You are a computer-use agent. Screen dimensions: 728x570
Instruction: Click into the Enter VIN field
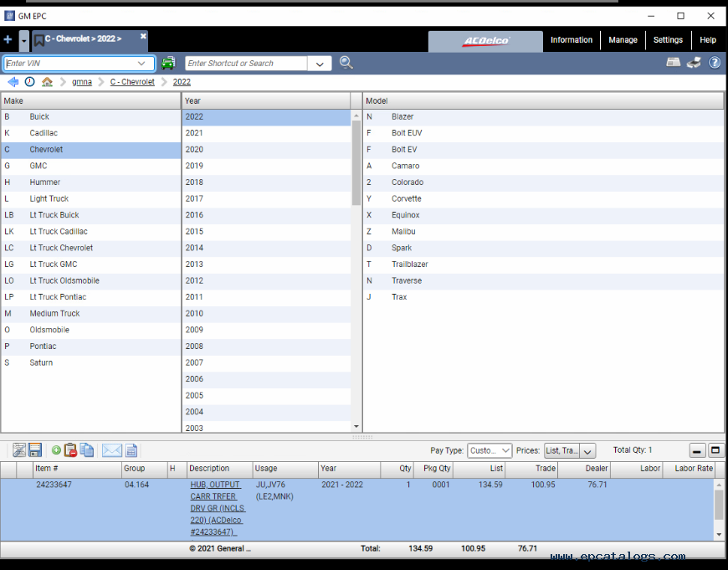click(70, 64)
